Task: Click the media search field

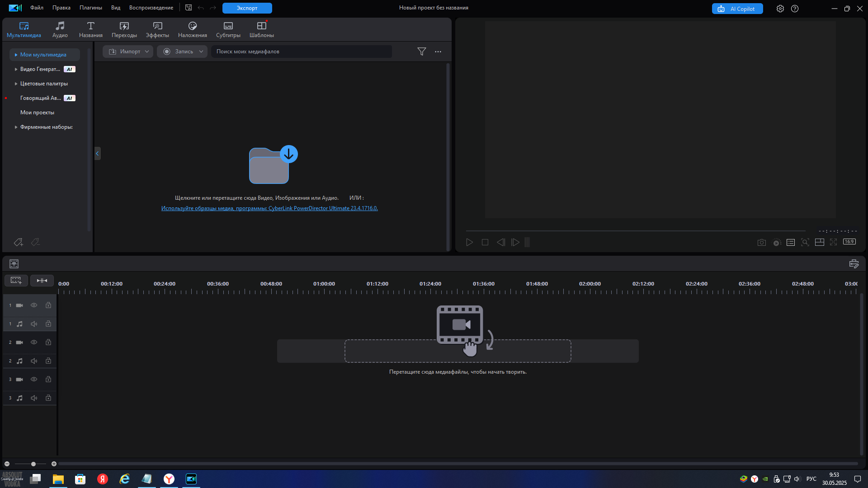Action: click(x=301, y=52)
